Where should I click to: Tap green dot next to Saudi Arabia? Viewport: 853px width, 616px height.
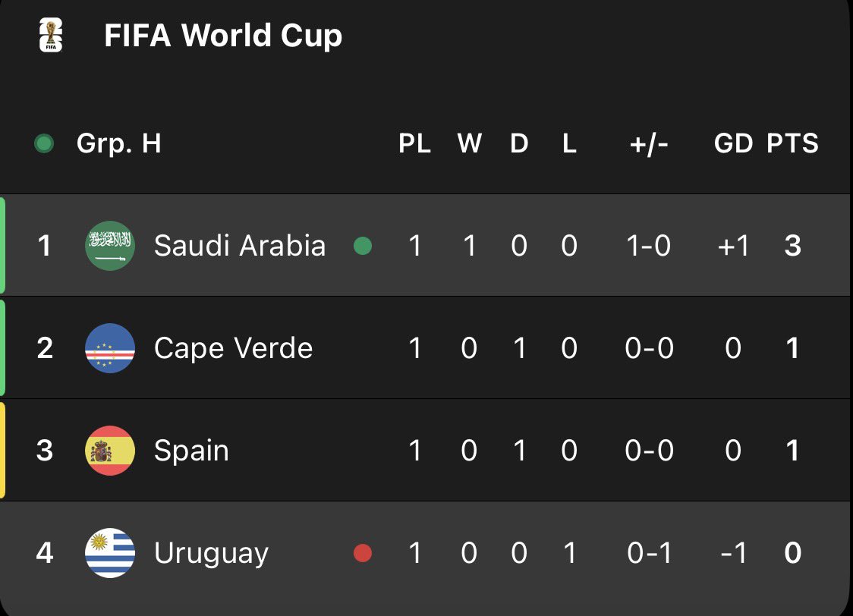(363, 246)
